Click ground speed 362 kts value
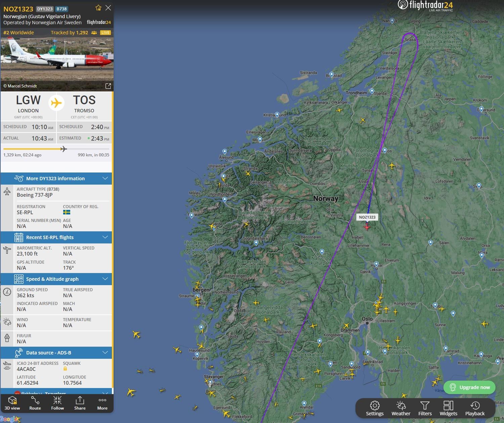The height and width of the screenshot is (423, 504). 26,296
